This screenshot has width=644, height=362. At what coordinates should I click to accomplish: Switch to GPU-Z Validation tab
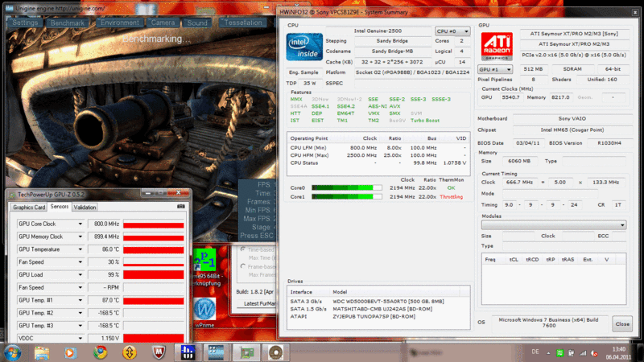pos(85,208)
